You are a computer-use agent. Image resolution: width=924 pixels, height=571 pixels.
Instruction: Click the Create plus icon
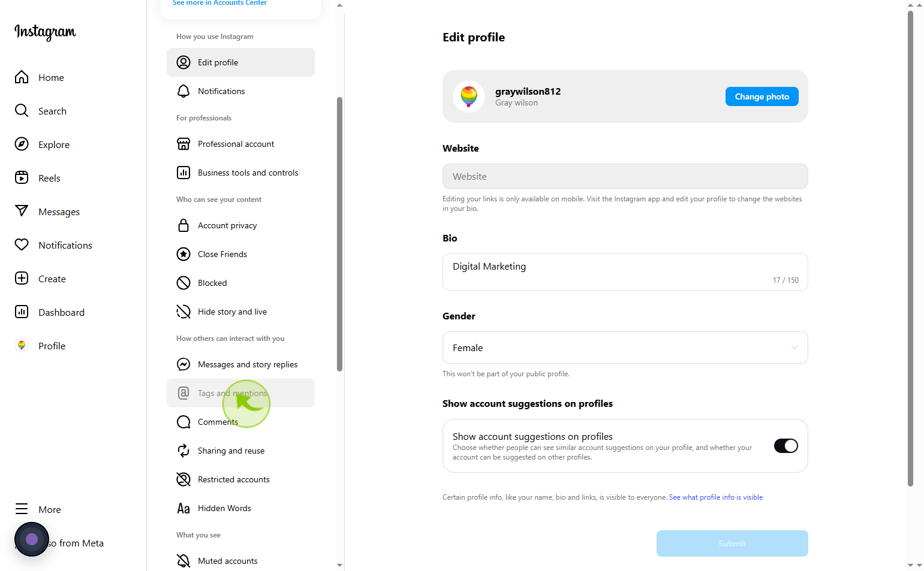point(22,278)
